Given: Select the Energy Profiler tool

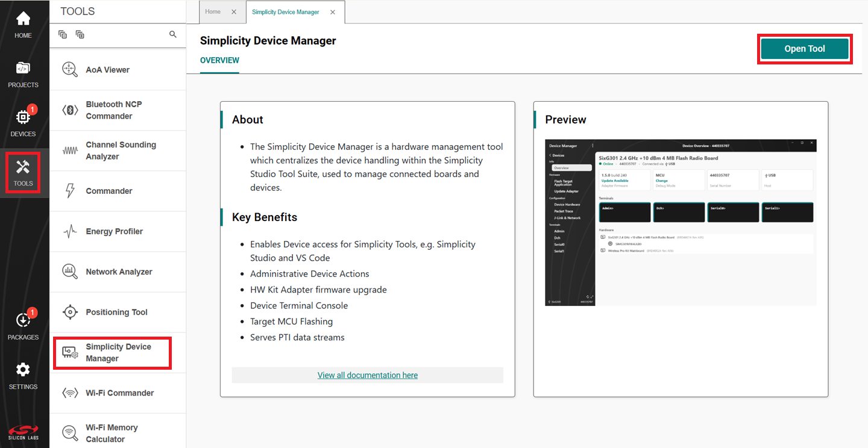Looking at the screenshot, I should [114, 231].
